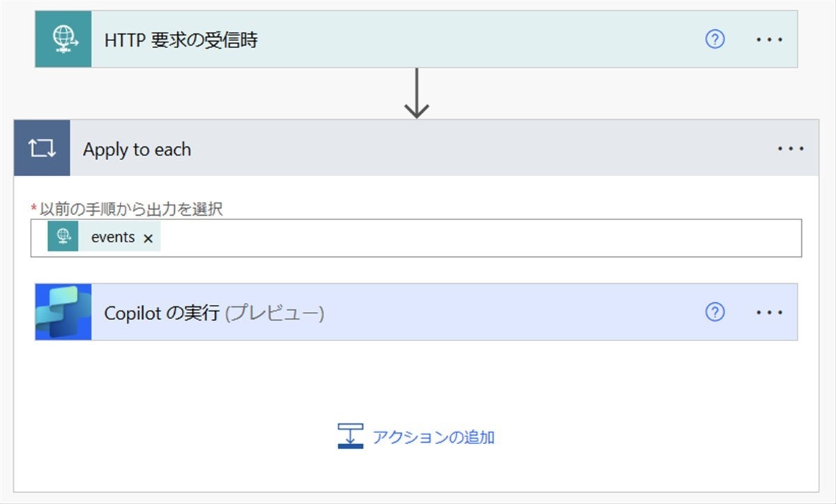The height and width of the screenshot is (504, 836).
Task: Click the HTTP request trigger globe icon
Action: pyautogui.click(x=63, y=39)
